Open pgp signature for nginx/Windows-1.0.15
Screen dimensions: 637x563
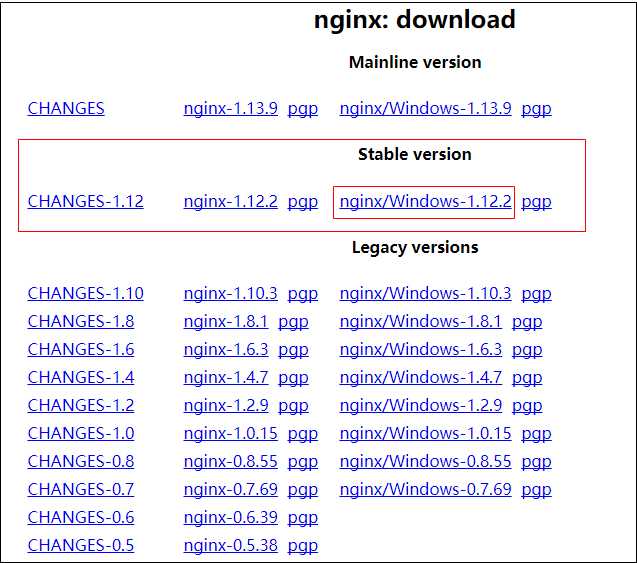(536, 434)
